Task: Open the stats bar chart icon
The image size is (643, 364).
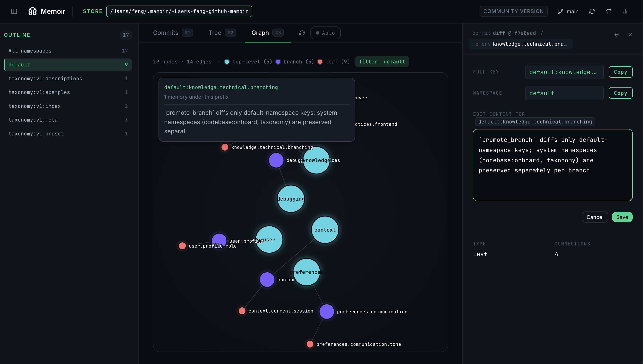Action: coord(625,11)
